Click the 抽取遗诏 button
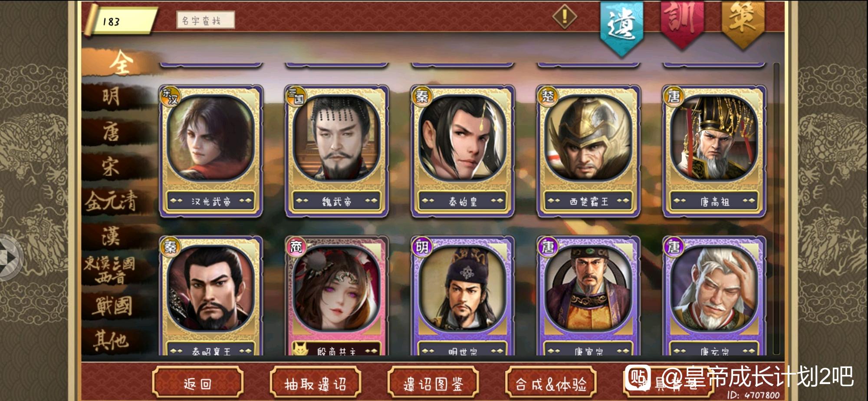The width and height of the screenshot is (868, 401). (x=315, y=384)
